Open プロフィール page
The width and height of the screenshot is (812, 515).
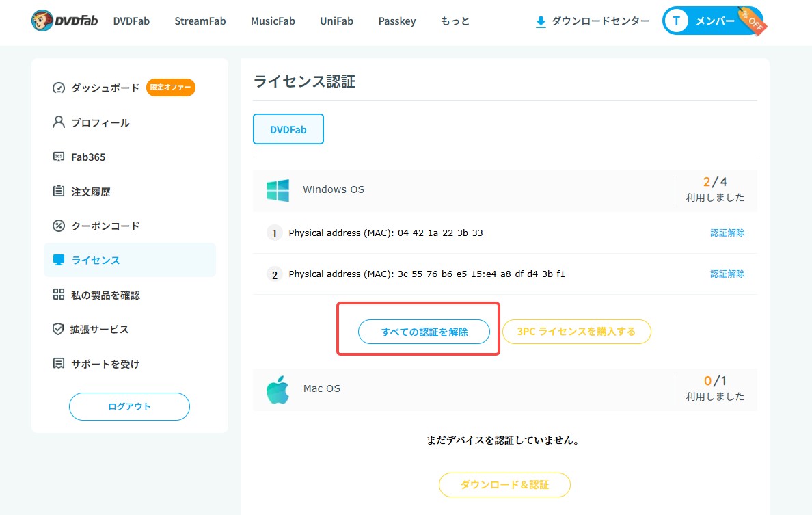click(100, 122)
